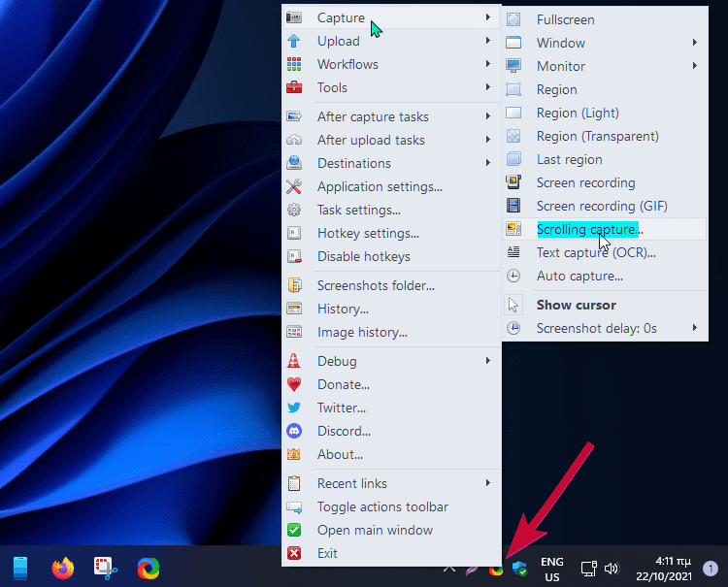The height and width of the screenshot is (587, 728).
Task: Click the After upload tasks cloud icon
Action: [x=294, y=140]
